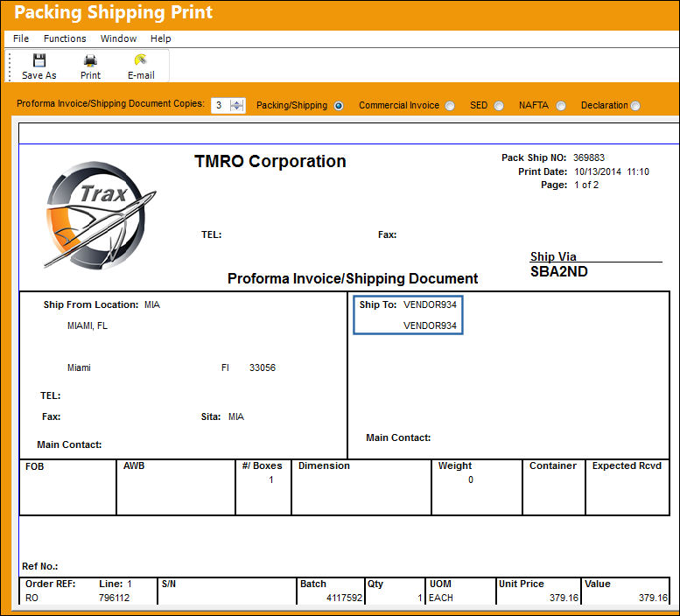Screen dimensions: 680x616
Task: Select the Declaration radio button
Action: (635, 106)
